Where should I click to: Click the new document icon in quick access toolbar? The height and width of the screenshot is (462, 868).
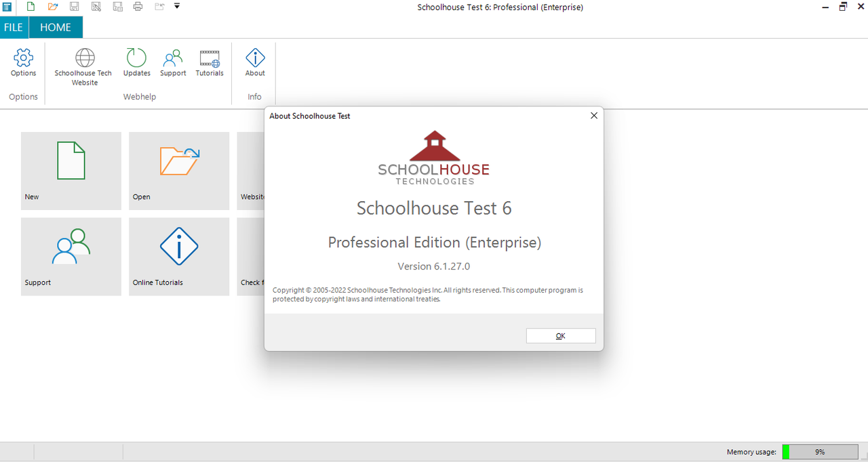point(31,7)
